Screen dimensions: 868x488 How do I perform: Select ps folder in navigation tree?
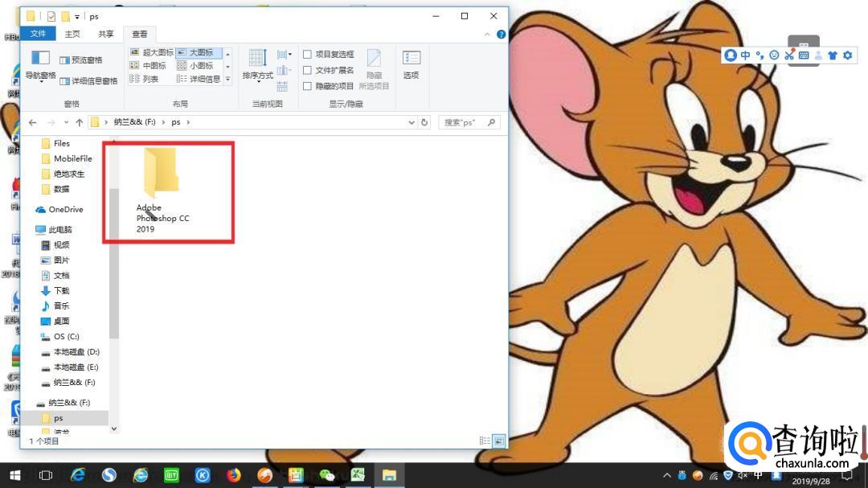click(58, 418)
